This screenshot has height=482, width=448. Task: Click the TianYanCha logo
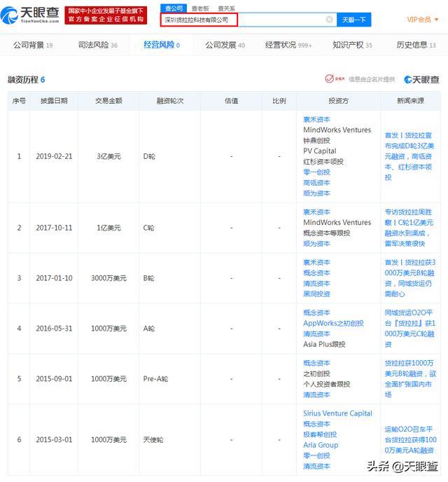(x=30, y=15)
